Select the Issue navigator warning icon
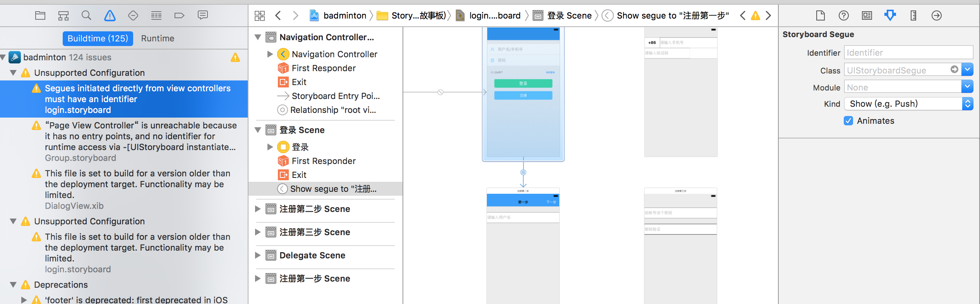The width and height of the screenshot is (980, 304). pyautogui.click(x=110, y=15)
